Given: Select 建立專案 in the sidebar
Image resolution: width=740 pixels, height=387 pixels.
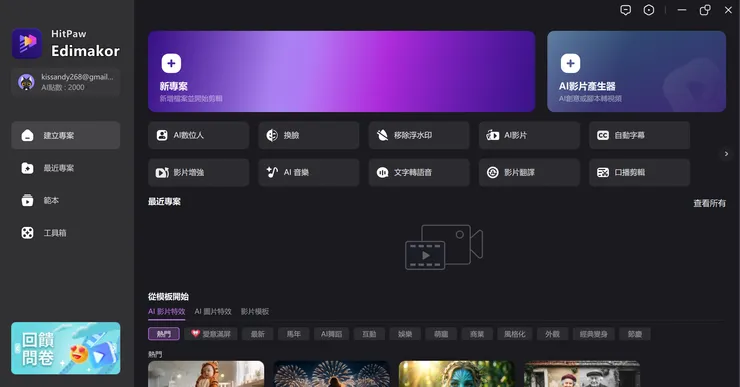Looking at the screenshot, I should pyautogui.click(x=66, y=135).
